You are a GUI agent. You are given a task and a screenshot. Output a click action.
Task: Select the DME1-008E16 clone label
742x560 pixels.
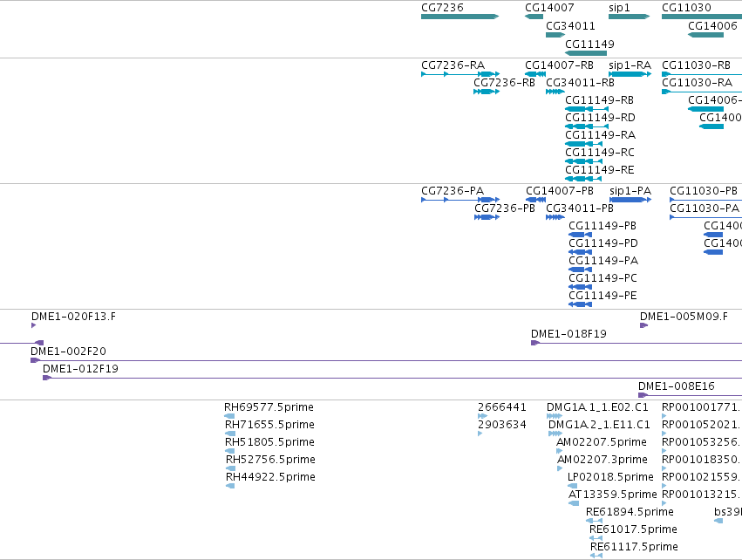677,386
